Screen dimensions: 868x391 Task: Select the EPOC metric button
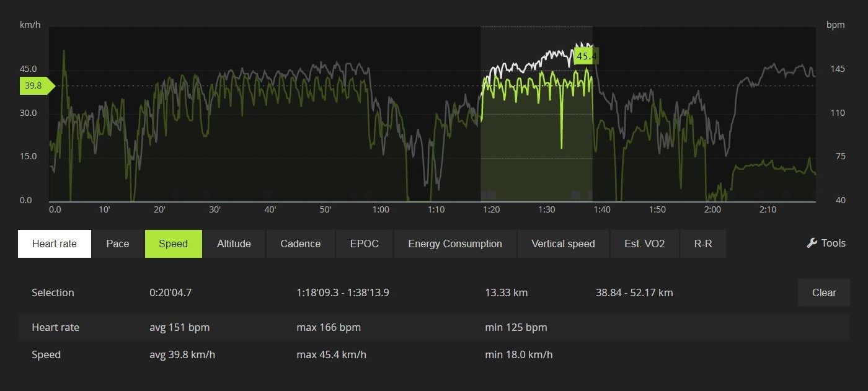[x=364, y=244]
